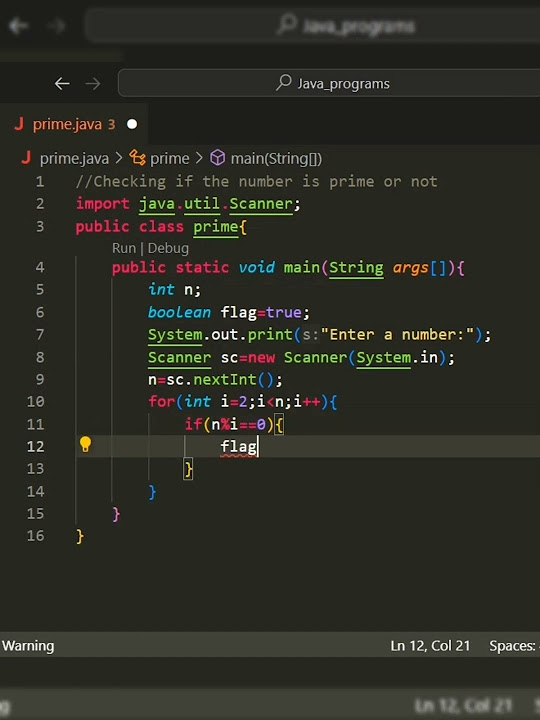The width and height of the screenshot is (540, 720).
Task: Click the Java J icon in breadcrumb
Action: click(26, 158)
